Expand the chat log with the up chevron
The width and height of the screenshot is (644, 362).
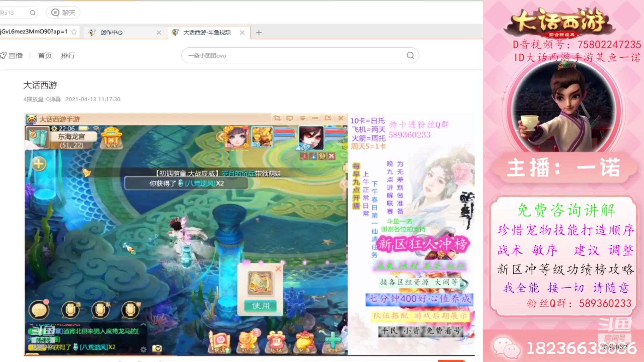[x=143, y=324]
